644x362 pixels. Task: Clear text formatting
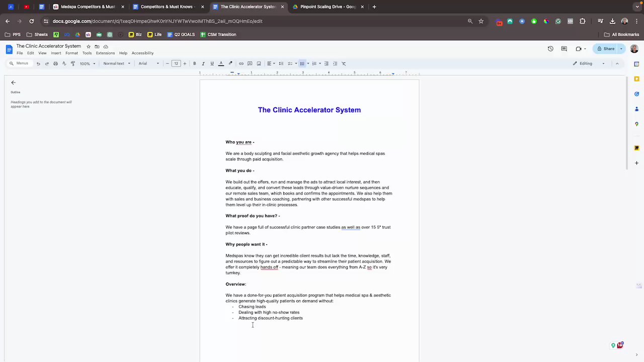(x=344, y=63)
